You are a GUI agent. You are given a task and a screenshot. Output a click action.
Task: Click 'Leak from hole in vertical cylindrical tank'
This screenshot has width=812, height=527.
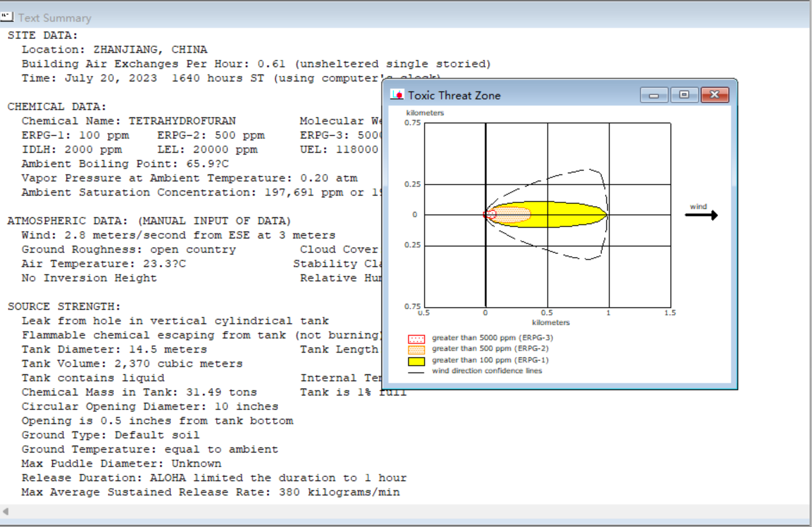pos(175,321)
